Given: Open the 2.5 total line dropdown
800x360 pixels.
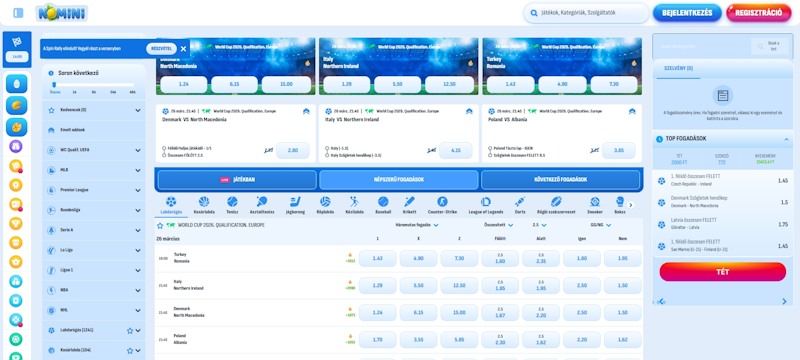Looking at the screenshot, I should [x=539, y=225].
